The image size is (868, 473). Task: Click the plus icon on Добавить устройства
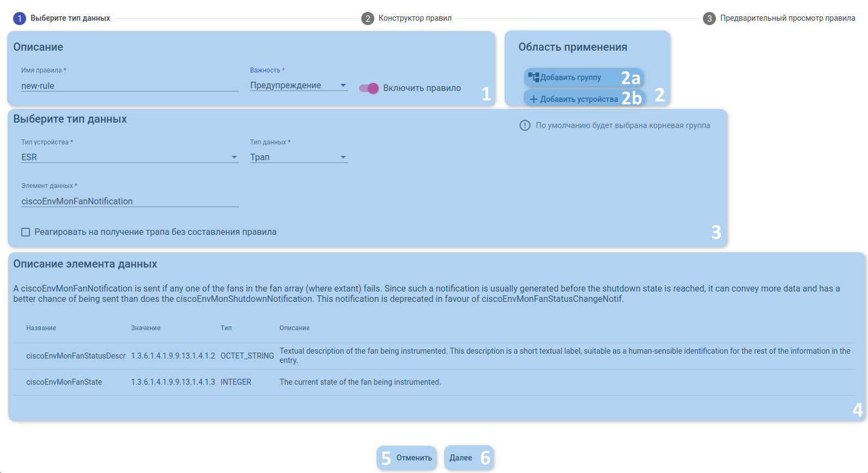[x=534, y=99]
